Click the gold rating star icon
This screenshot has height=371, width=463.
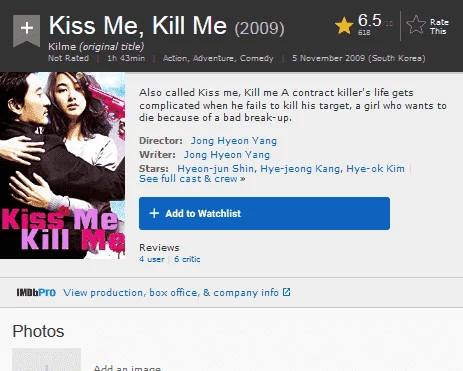pyautogui.click(x=344, y=26)
